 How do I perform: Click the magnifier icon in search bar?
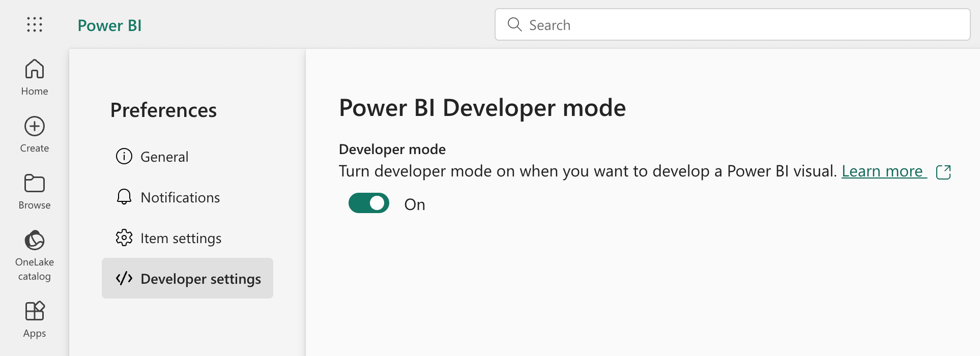click(x=514, y=24)
